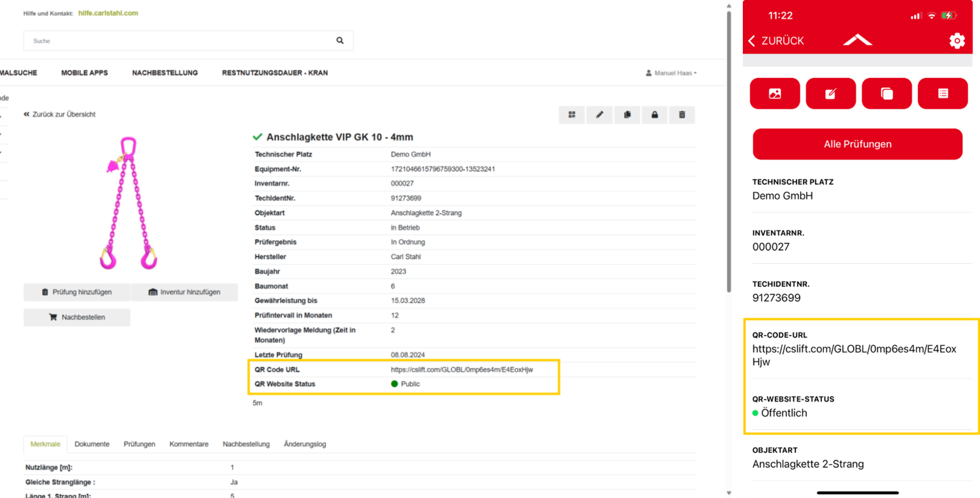Click the copy equipment icon
Viewport: 980px width, 498px height.
(627, 115)
